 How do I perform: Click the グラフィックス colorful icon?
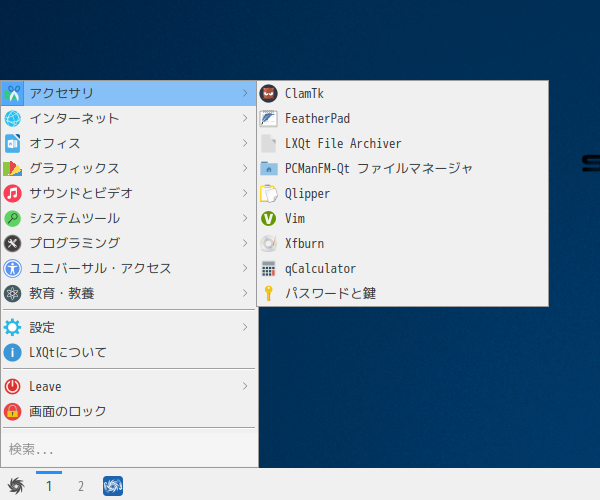(x=13, y=168)
